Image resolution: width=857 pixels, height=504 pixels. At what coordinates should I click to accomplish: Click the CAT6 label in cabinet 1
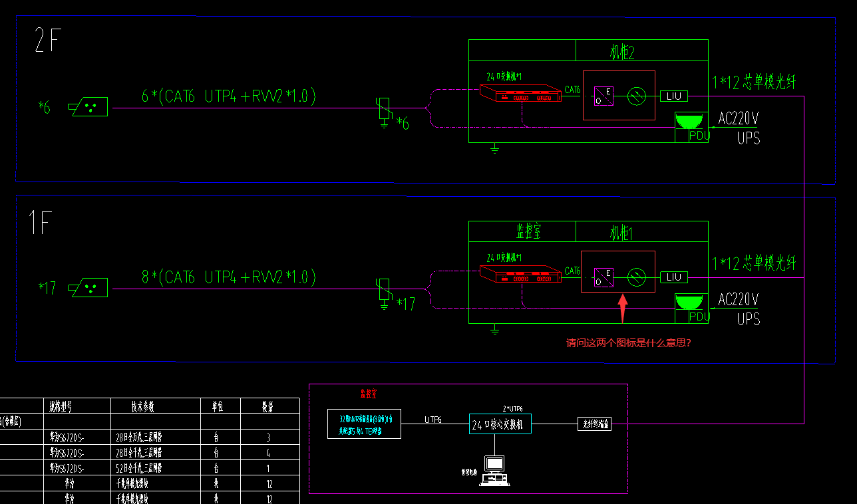pos(572,271)
